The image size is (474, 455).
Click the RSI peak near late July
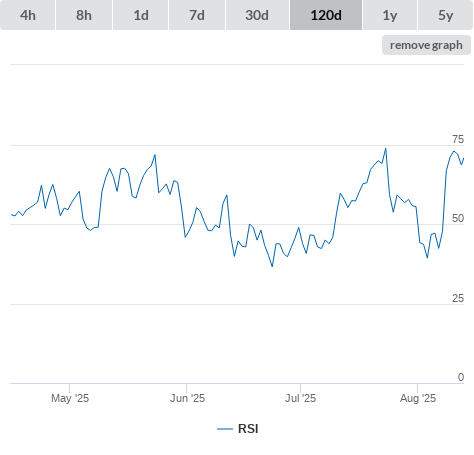tap(386, 149)
